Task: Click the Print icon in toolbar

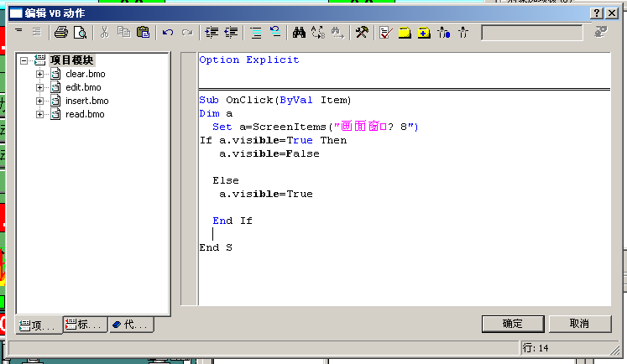Action: click(61, 33)
